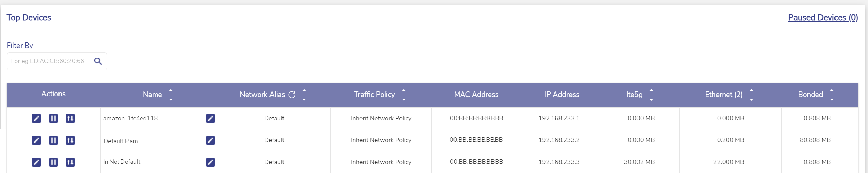Click the filter search magnifier icon
Image resolution: width=868 pixels, height=173 pixels.
(98, 61)
